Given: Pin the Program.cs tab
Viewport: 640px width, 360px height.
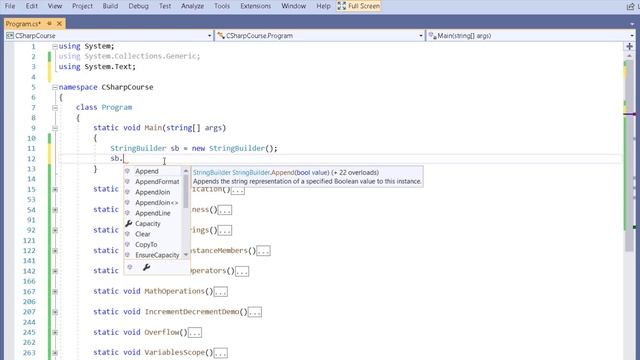Looking at the screenshot, I should [49, 24].
